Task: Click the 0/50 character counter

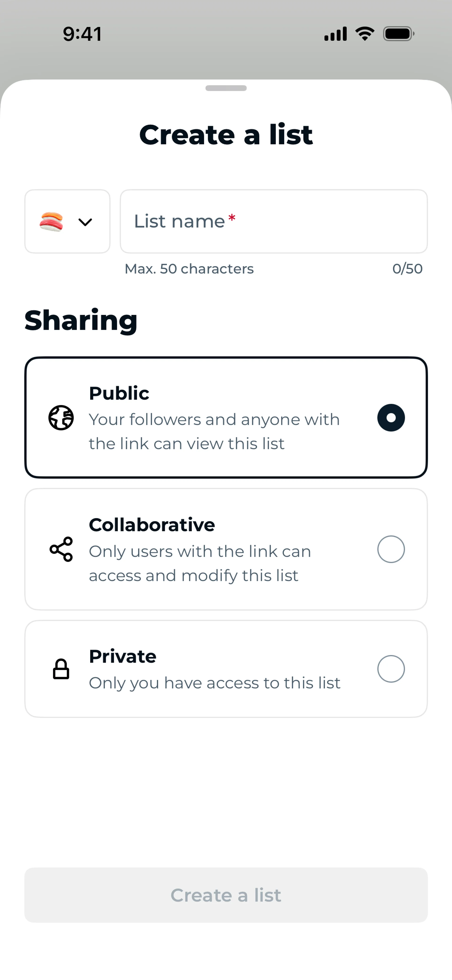Action: [x=407, y=269]
